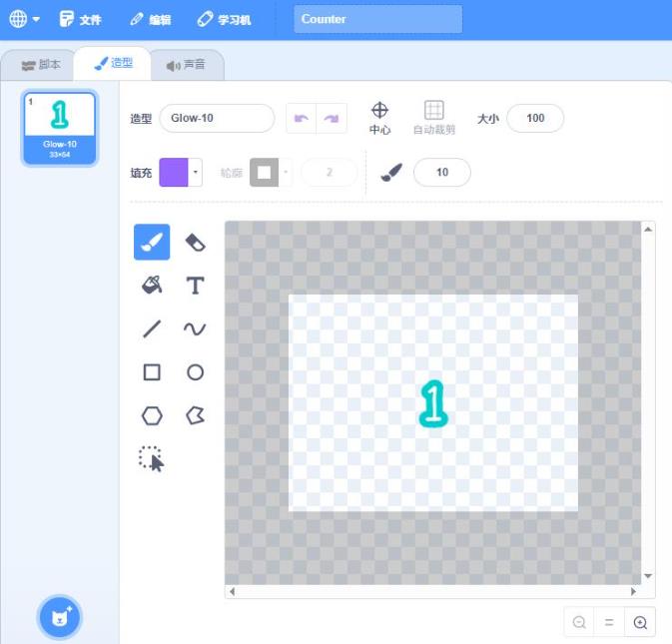Reset canvas zoom with equals icon

[x=609, y=622]
